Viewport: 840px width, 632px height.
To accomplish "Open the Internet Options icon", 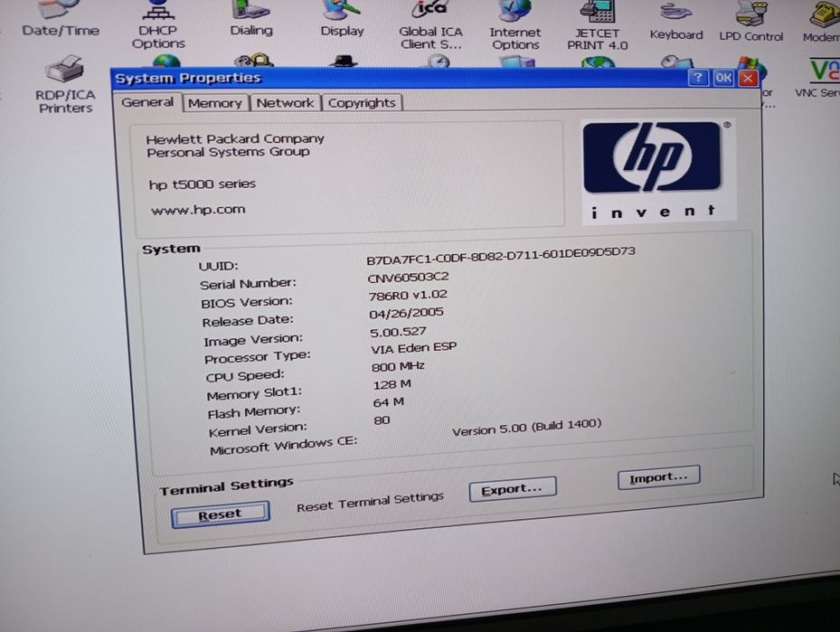I will coord(515,25).
